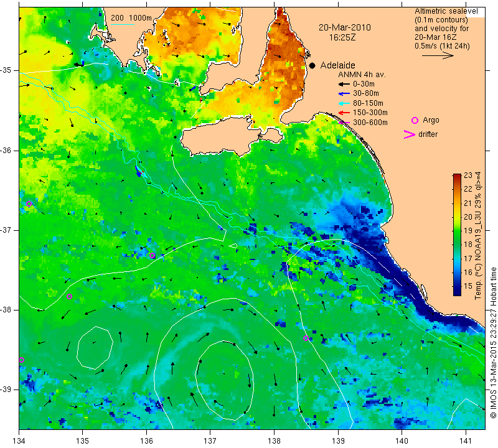Image resolution: width=498 pixels, height=448 pixels.
Task: Click the 'drifter' legend text
Action: click(428, 134)
